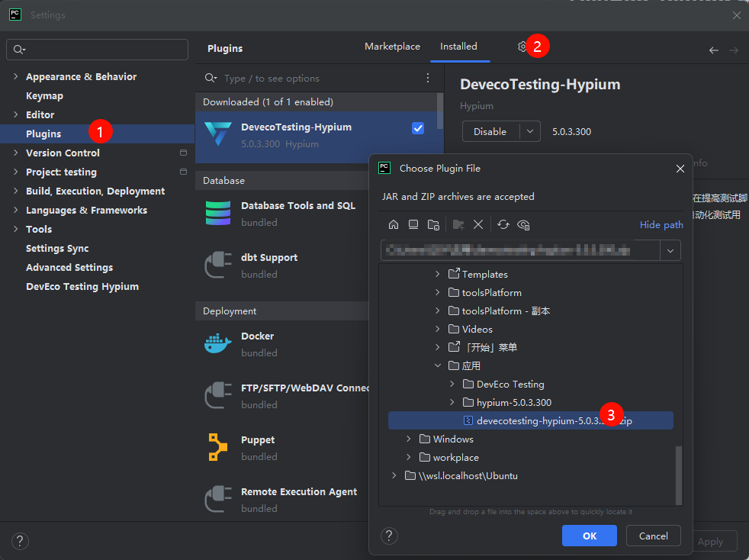Focus the settings search field
The height and width of the screenshot is (560, 749).
point(98,50)
